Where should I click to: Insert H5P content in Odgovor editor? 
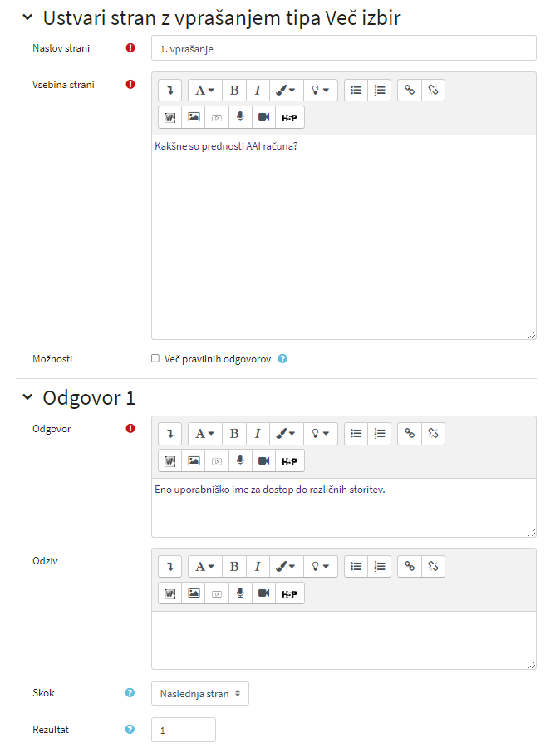click(x=290, y=461)
